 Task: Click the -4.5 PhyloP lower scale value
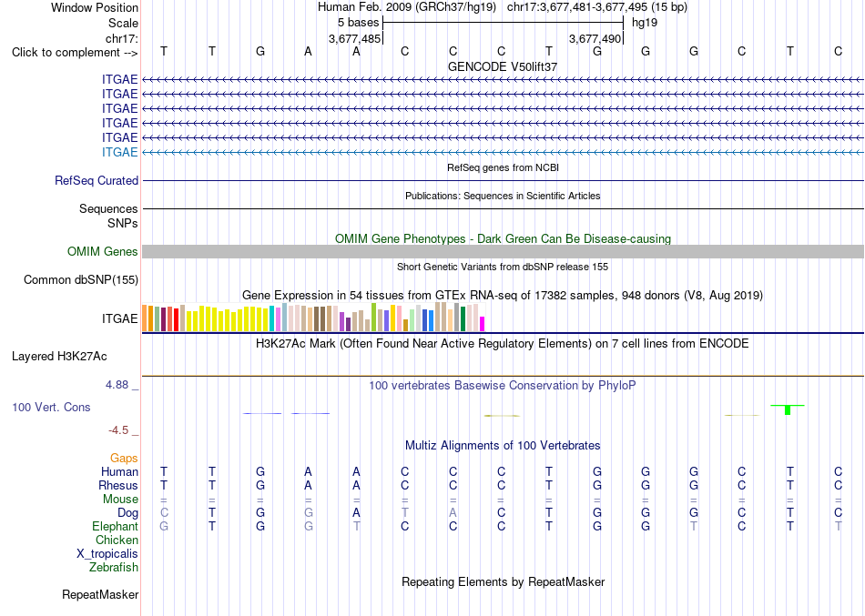(118, 430)
